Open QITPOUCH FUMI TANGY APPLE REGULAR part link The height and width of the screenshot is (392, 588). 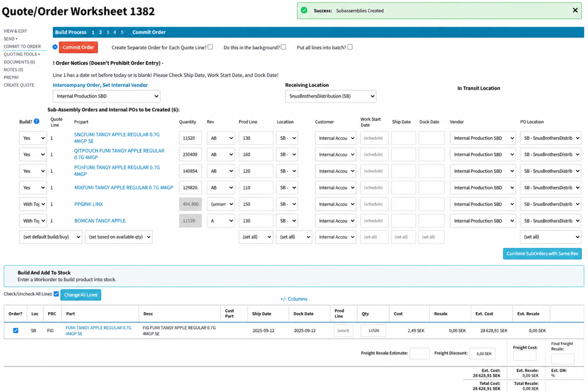[119, 154]
